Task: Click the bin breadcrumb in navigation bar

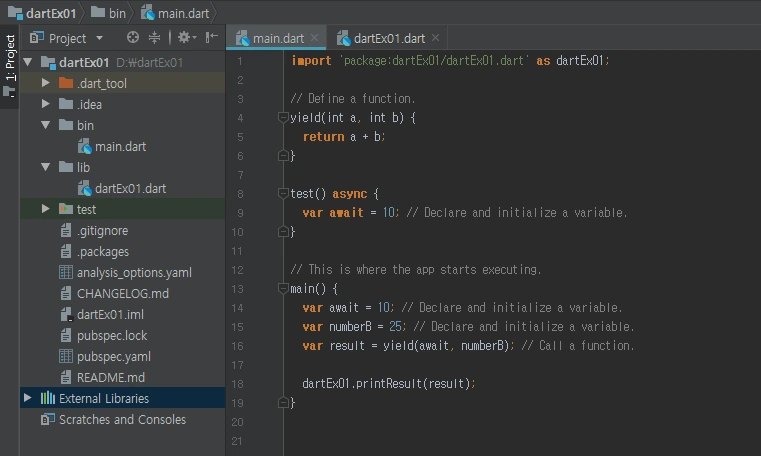Action: (115, 12)
